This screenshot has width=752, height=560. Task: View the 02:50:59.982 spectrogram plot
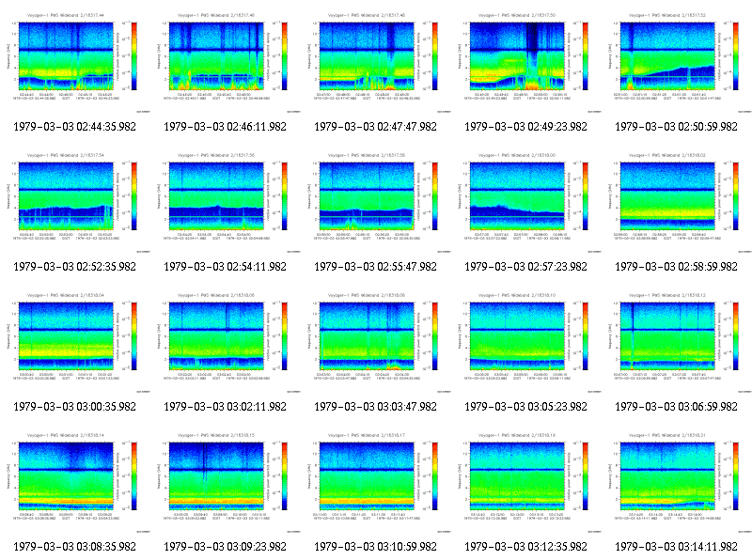(677, 60)
